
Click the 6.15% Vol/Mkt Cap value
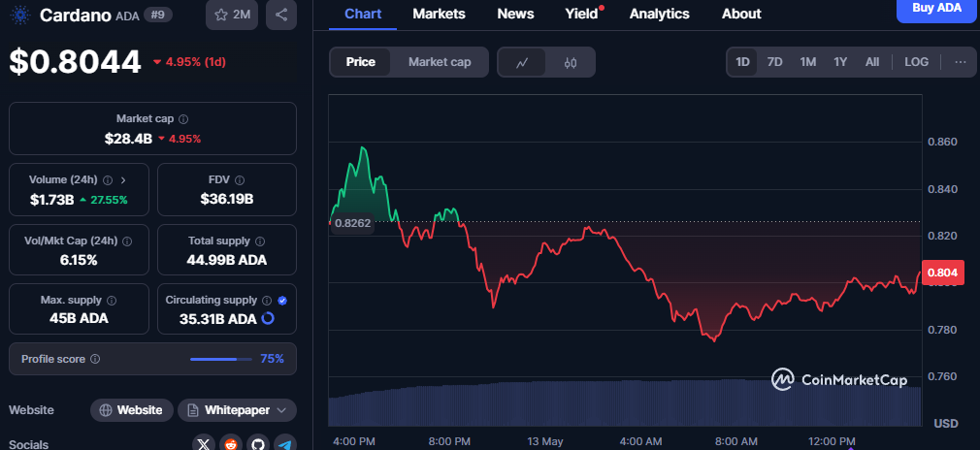coord(79,260)
